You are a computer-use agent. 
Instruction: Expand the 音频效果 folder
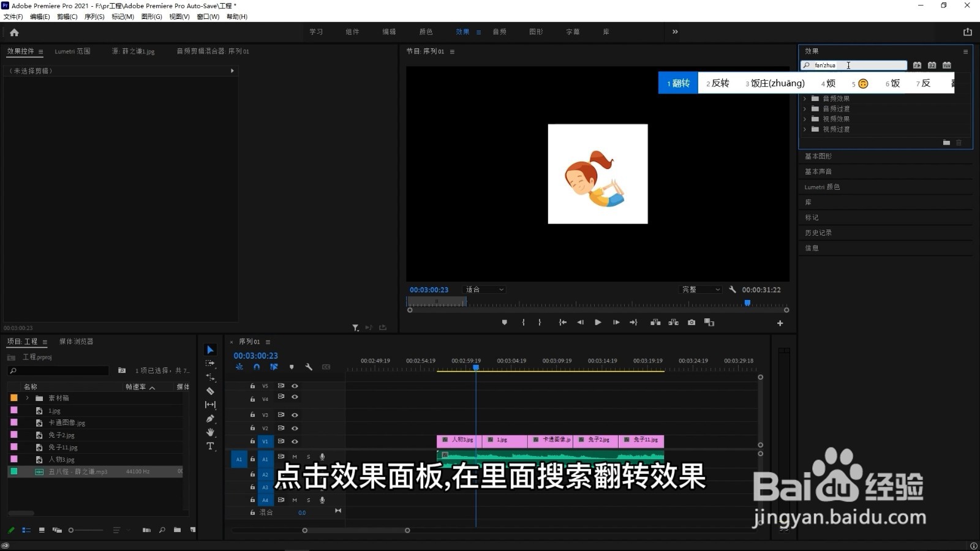point(805,99)
